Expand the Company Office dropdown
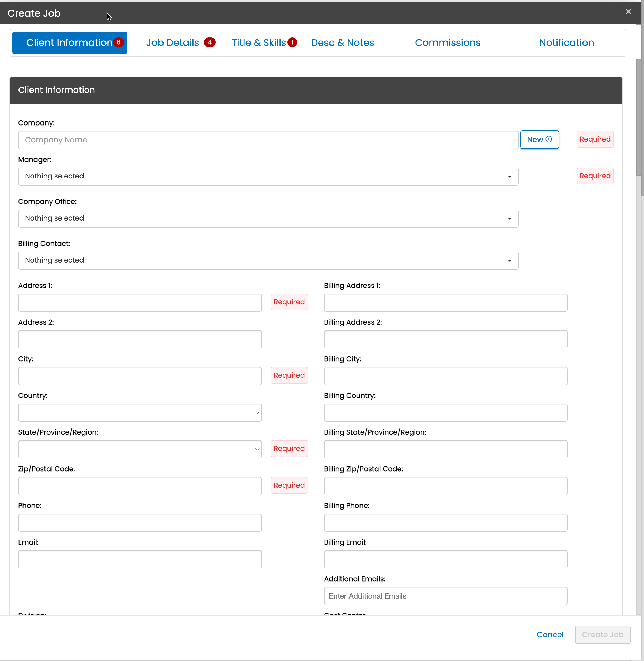This screenshot has width=644, height=661. click(x=268, y=218)
